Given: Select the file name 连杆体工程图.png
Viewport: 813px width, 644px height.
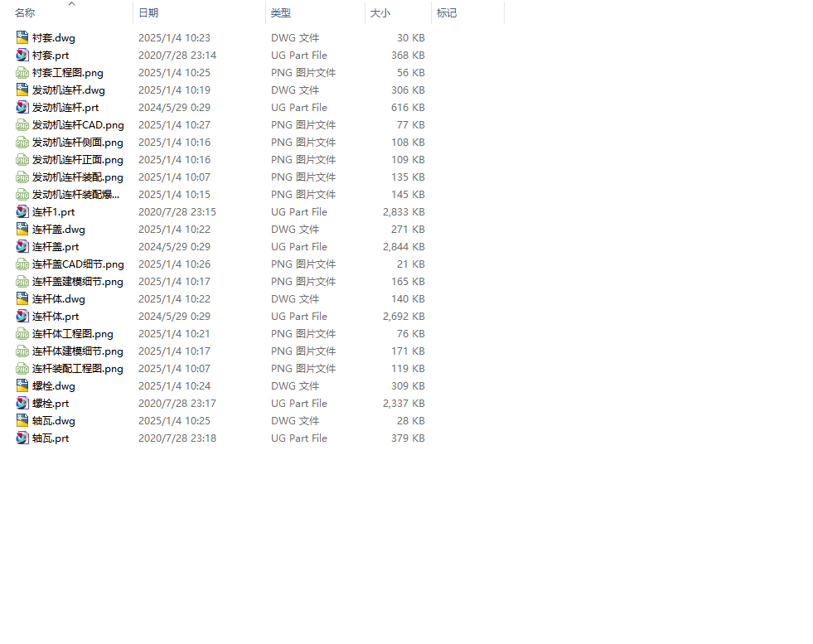Looking at the screenshot, I should pyautogui.click(x=73, y=334).
